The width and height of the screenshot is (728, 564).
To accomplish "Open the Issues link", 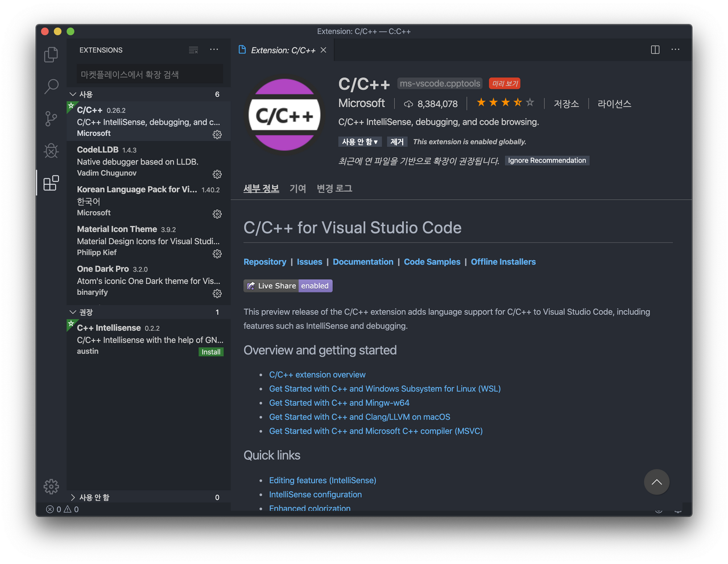I will 309,262.
